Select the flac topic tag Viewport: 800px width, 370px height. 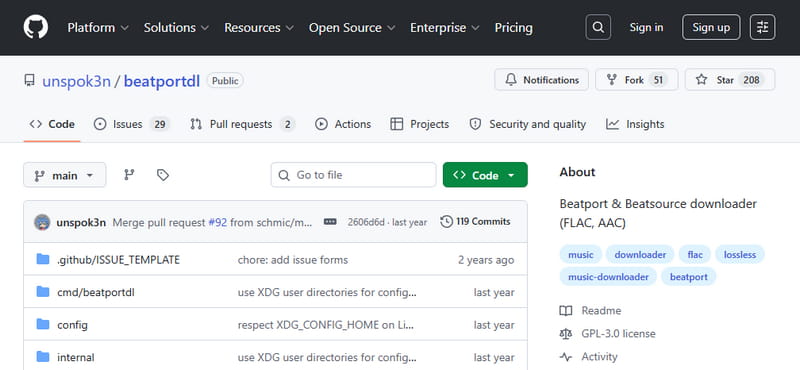(x=695, y=254)
